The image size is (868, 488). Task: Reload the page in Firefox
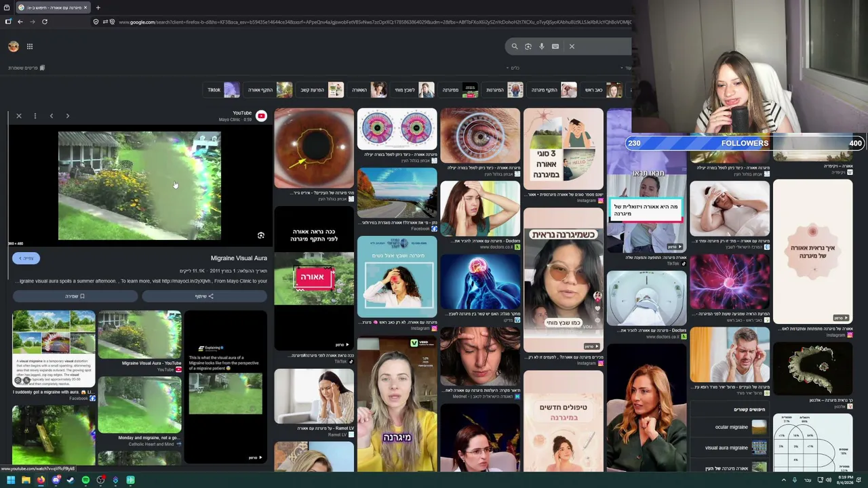coord(45,22)
